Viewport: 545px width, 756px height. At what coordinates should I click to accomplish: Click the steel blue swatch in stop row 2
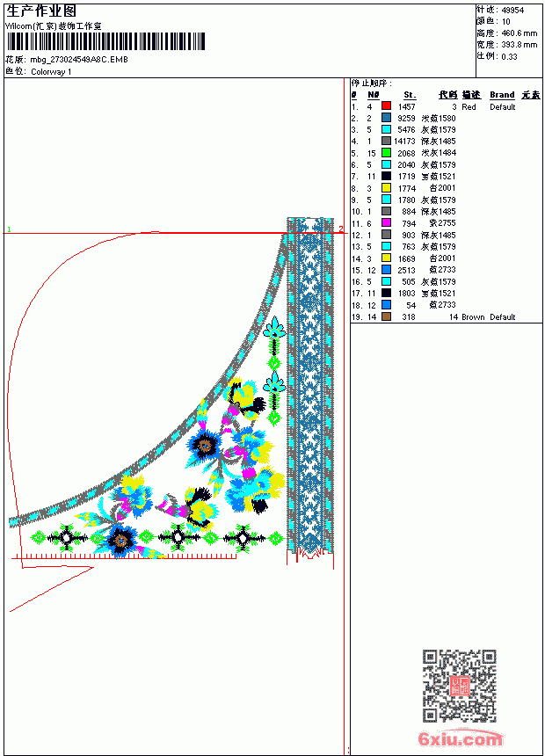386,117
